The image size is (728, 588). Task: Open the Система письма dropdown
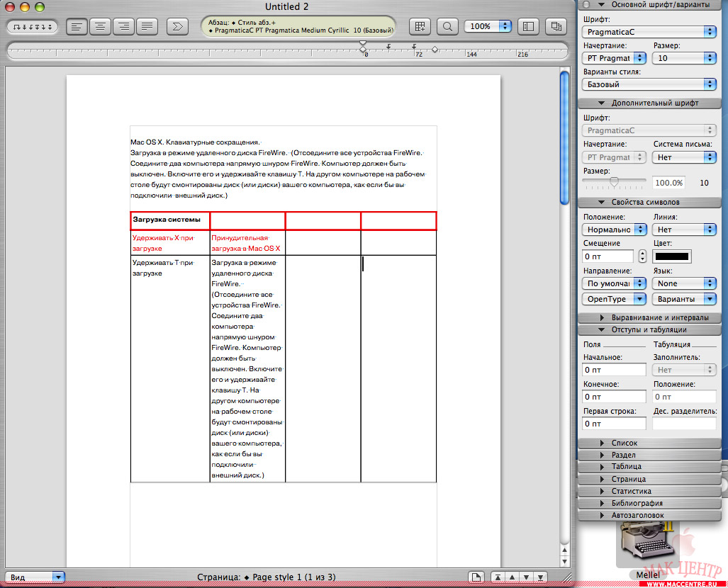(x=684, y=157)
